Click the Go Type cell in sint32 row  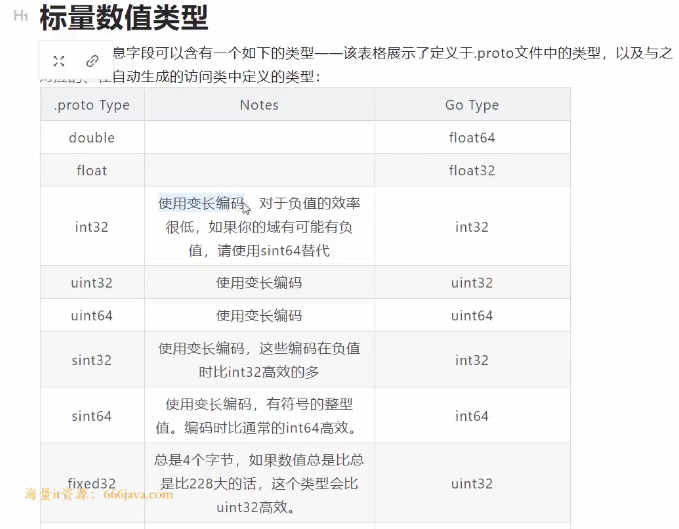point(472,360)
